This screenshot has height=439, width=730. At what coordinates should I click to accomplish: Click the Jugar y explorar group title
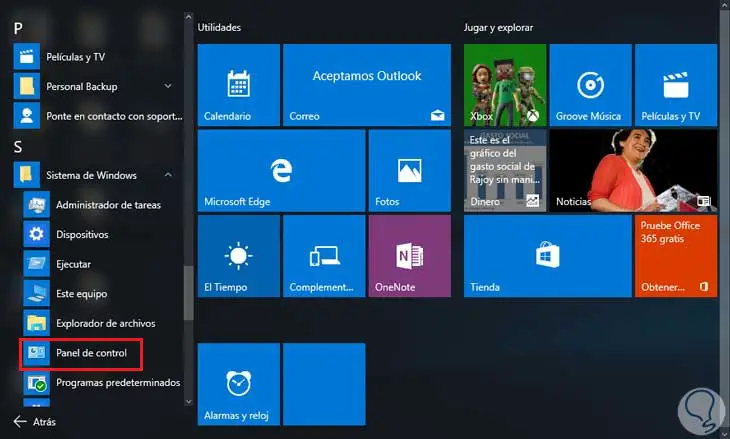tap(498, 27)
